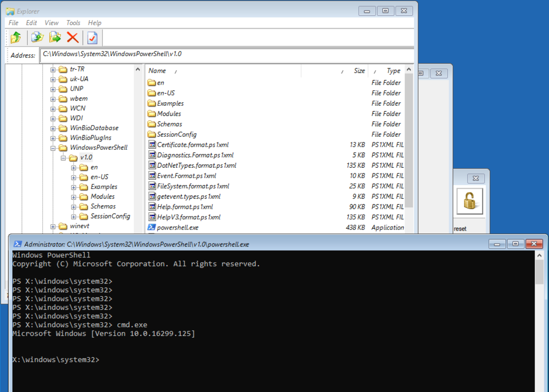
Task: Open the View menu
Action: pyautogui.click(x=51, y=23)
